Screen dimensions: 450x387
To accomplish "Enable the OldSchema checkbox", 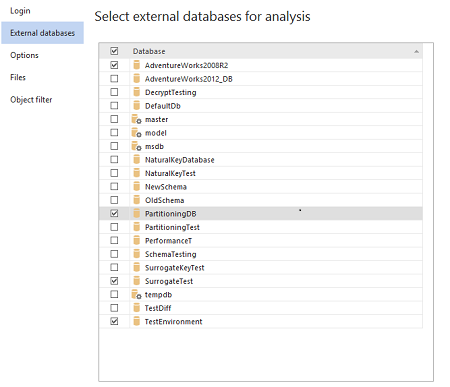I will [114, 200].
